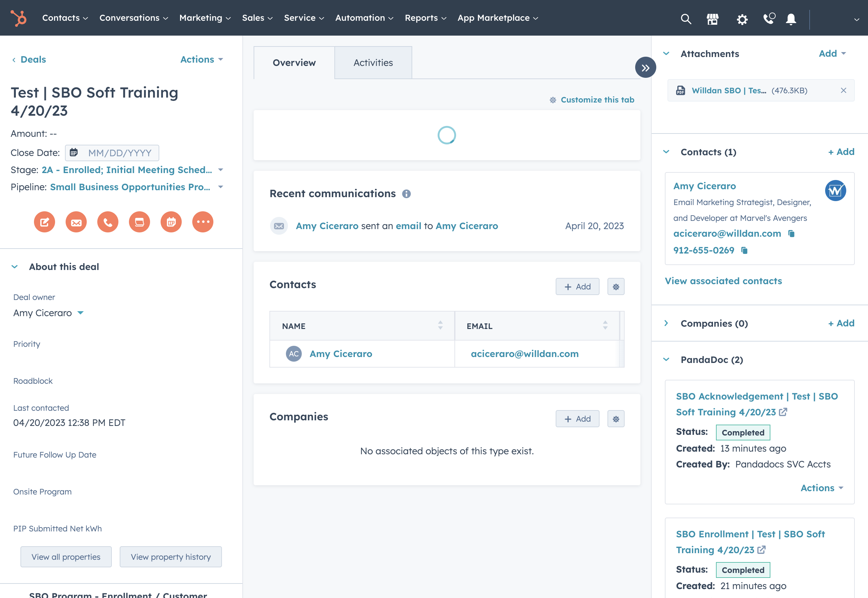Expand the Companies (0) sidebar section

(x=666, y=323)
